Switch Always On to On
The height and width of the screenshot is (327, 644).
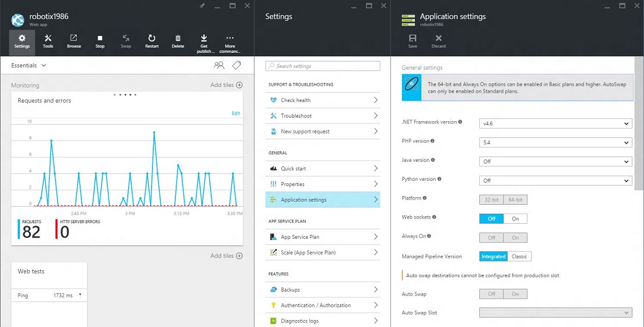coord(515,238)
